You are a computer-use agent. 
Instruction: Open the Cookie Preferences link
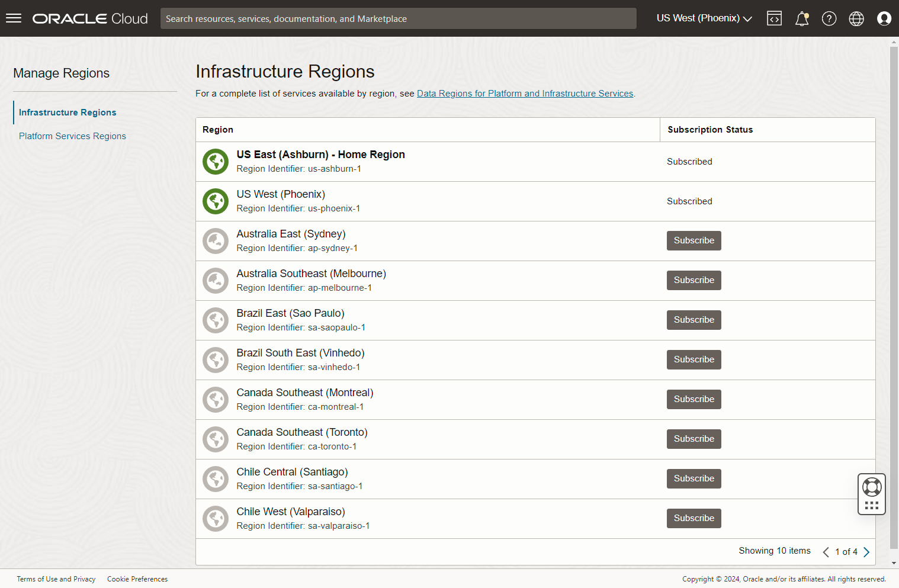(137, 579)
